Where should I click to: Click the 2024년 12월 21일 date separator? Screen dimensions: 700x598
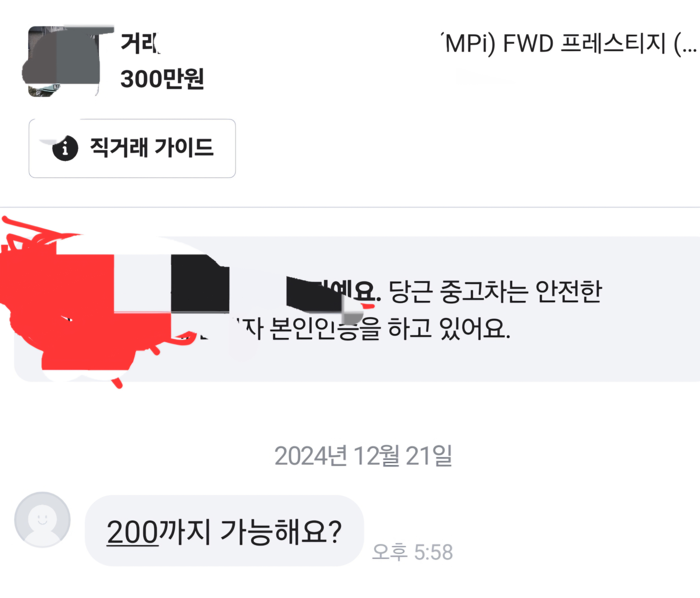(363, 456)
